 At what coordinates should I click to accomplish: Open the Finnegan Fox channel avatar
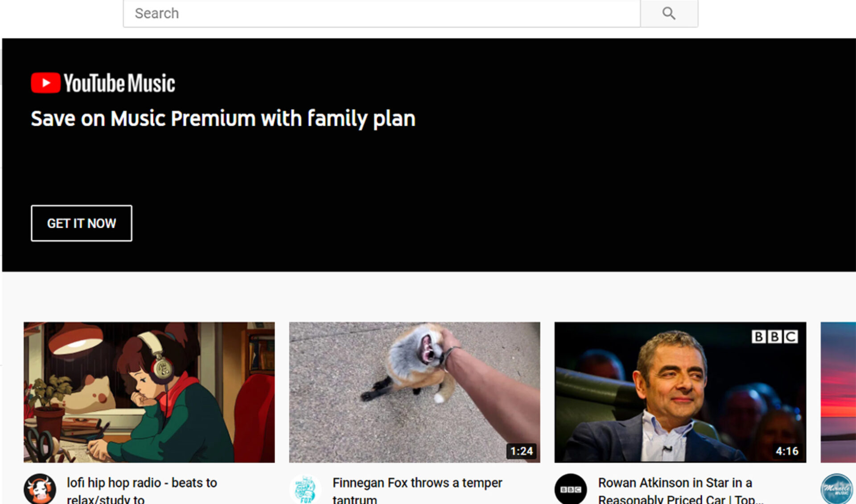coord(305,489)
